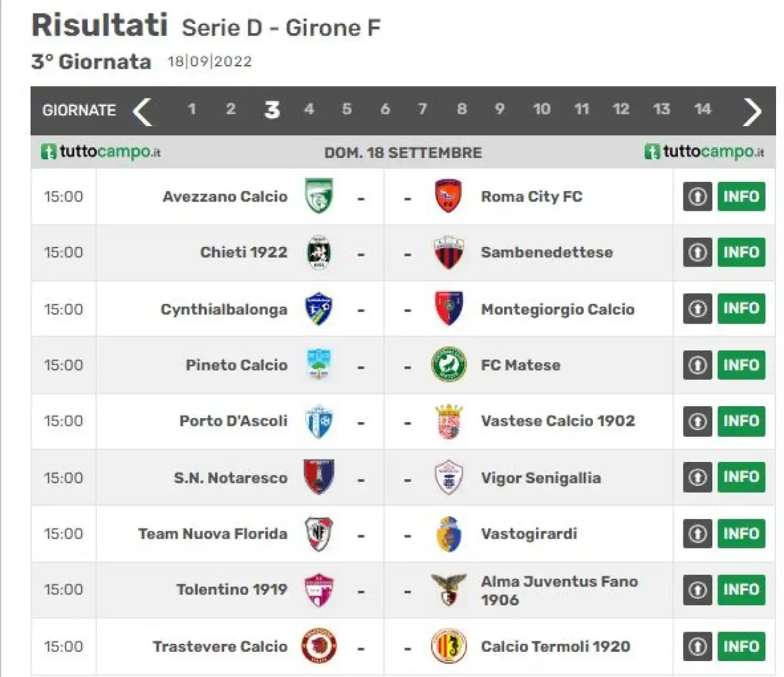
Task: Click circular arrow icon in Pineto Calcio row
Action: tap(698, 365)
